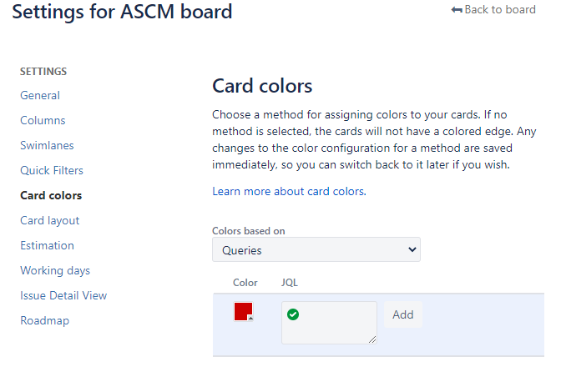Focus the JQL query text area
The width and height of the screenshot is (561, 392).
tap(329, 323)
